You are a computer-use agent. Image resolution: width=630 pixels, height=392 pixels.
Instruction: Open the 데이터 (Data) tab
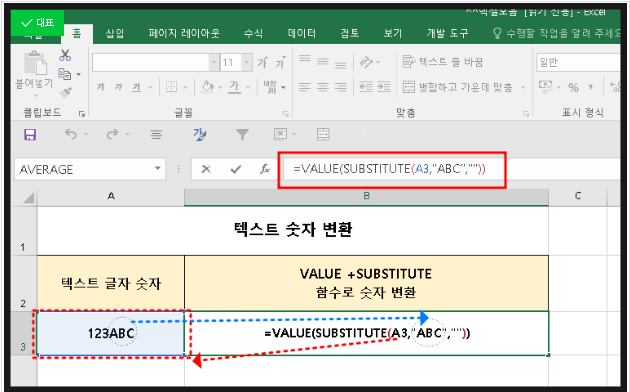pos(302,33)
